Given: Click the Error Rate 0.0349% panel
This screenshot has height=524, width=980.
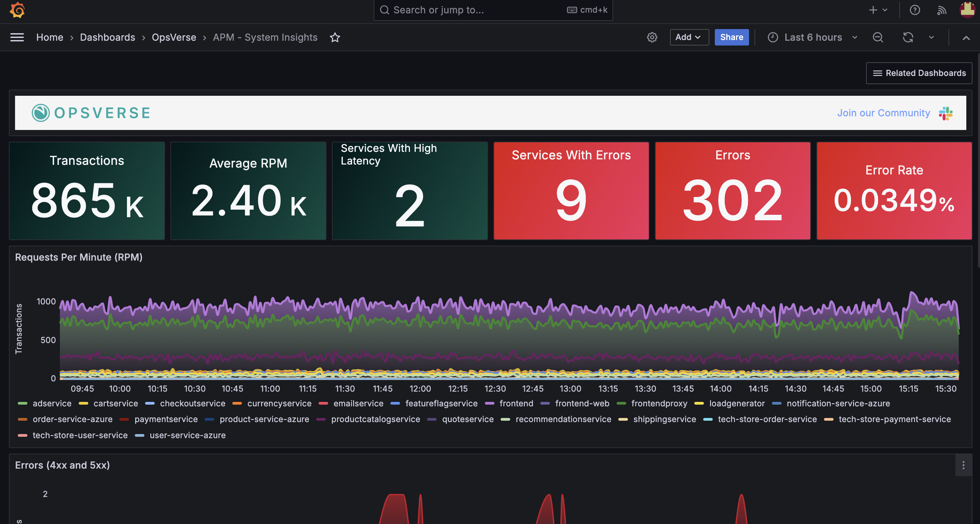Looking at the screenshot, I should coord(894,191).
